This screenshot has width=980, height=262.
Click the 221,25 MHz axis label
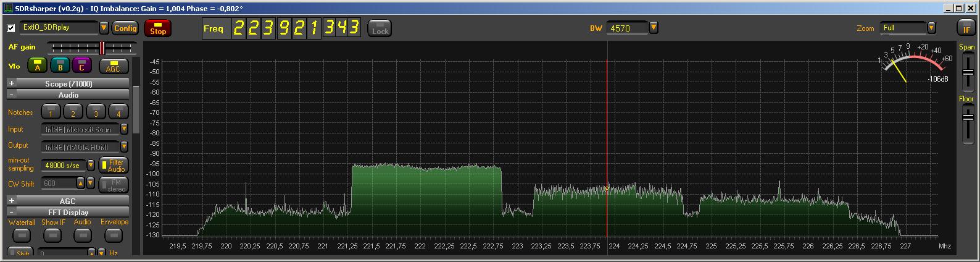click(x=347, y=246)
